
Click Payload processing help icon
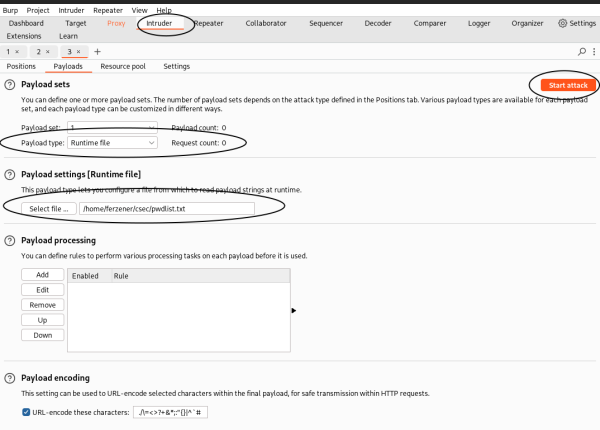[x=10, y=241]
